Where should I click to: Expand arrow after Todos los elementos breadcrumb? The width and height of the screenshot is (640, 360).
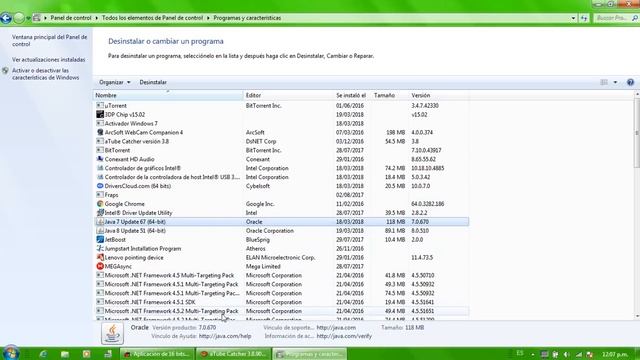tap(208, 18)
